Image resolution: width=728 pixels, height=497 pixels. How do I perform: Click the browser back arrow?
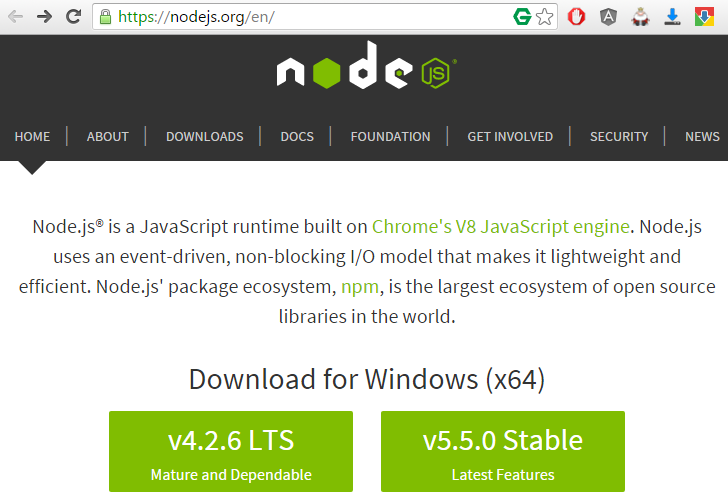tap(15, 17)
